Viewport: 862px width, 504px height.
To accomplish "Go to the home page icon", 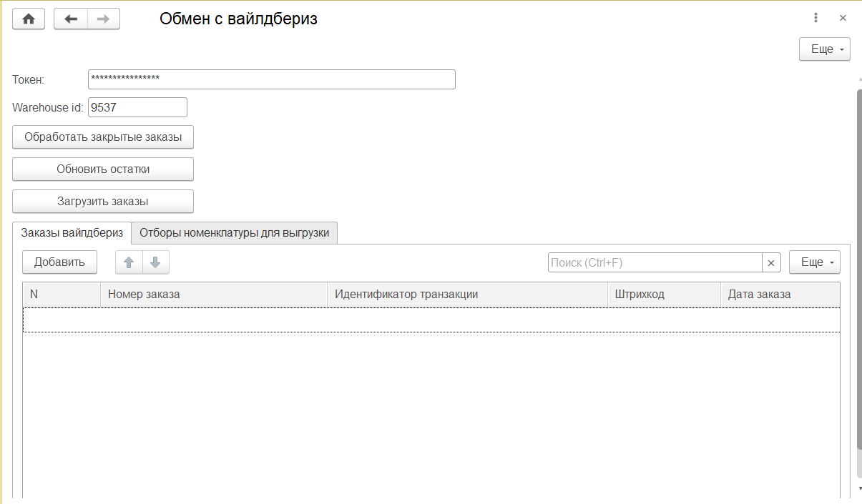I will pyautogui.click(x=29, y=19).
